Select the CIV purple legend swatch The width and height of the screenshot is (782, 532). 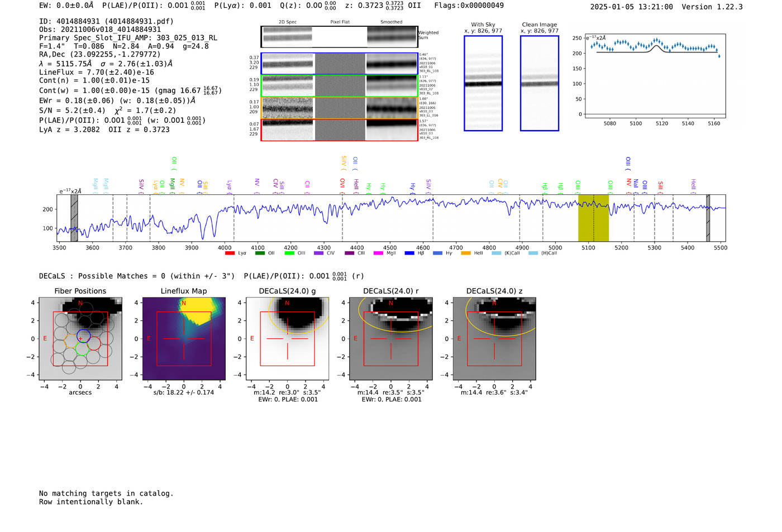pyautogui.click(x=318, y=253)
